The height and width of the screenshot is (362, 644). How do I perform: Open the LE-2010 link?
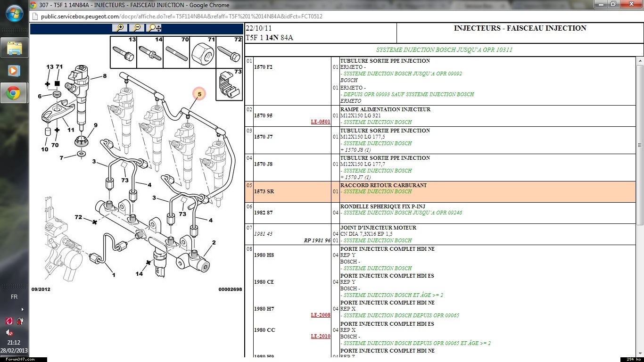pyautogui.click(x=321, y=336)
